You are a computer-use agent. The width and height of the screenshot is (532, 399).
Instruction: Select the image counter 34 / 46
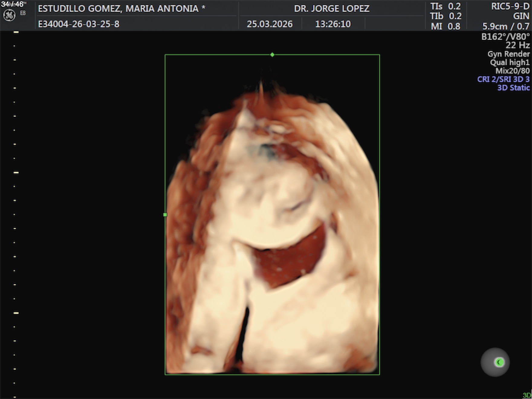pos(12,4)
